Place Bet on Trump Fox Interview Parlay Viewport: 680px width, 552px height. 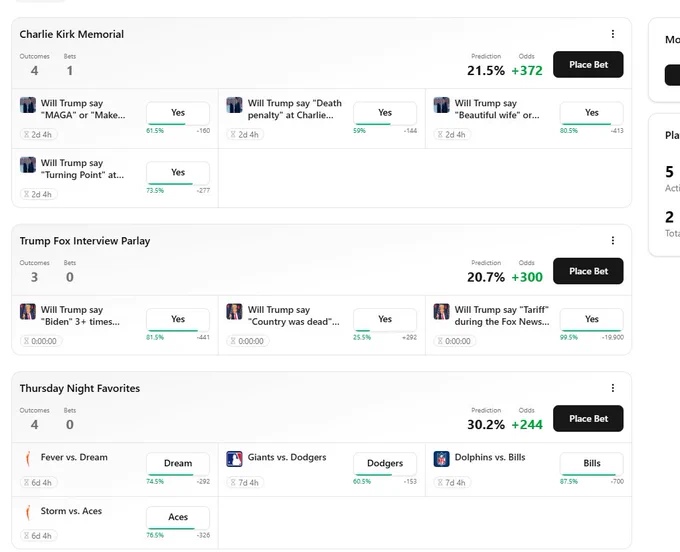pos(588,271)
